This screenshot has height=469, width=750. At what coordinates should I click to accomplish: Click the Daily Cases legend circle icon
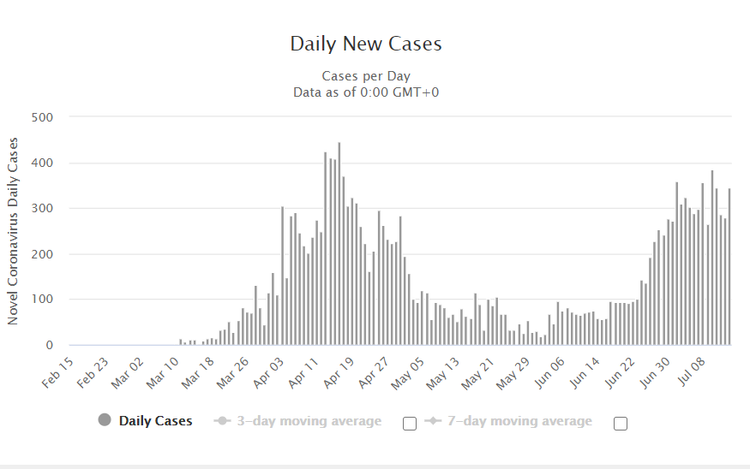(104, 421)
